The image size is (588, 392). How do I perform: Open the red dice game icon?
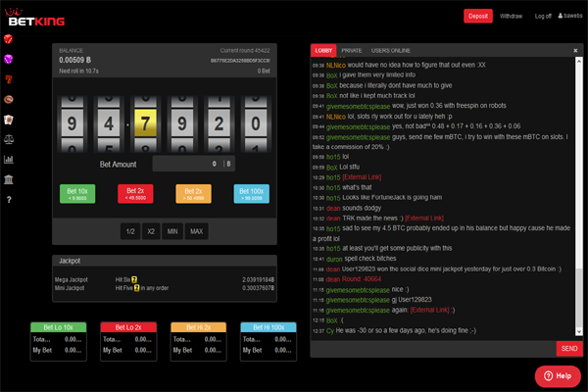point(8,39)
